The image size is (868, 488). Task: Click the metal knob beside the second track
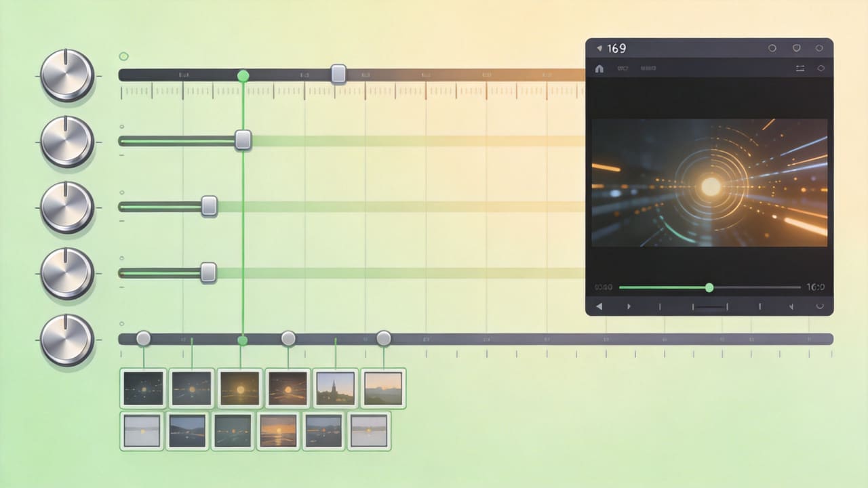click(x=67, y=142)
